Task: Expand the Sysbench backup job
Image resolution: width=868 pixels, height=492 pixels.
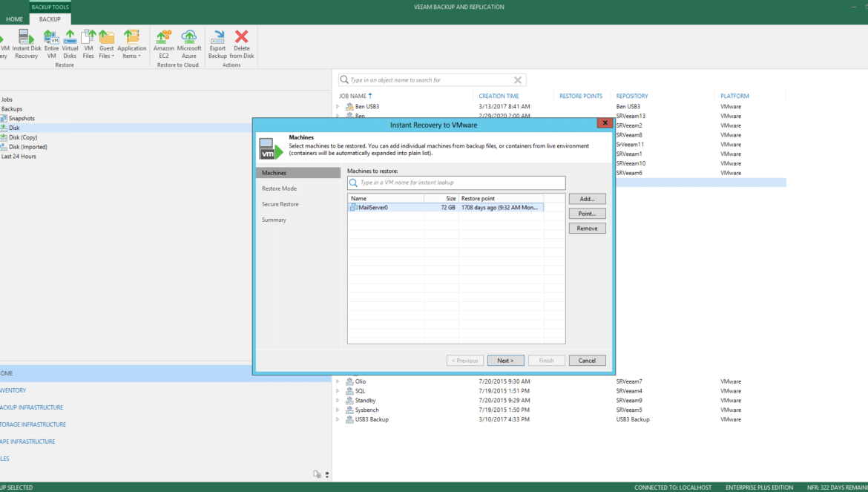Action: point(338,410)
